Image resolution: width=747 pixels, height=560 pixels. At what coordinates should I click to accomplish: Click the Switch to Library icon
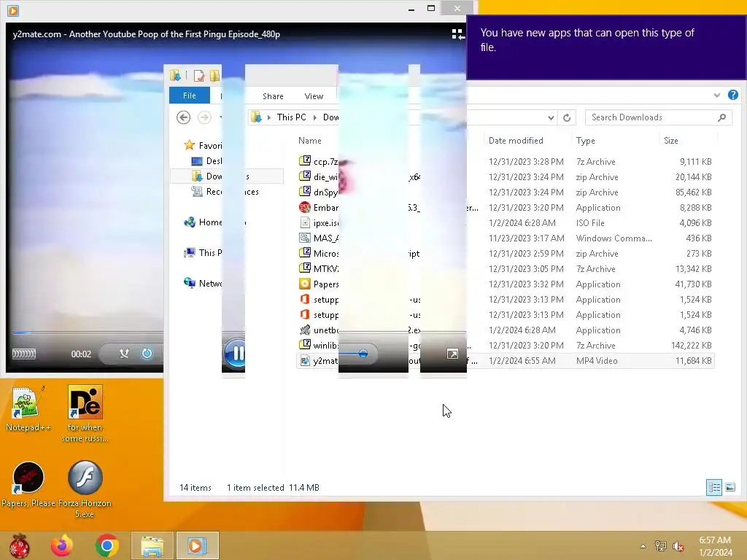tap(457, 34)
